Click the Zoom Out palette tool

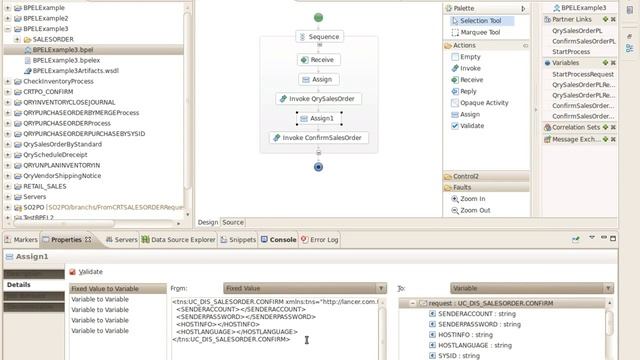pyautogui.click(x=471, y=211)
